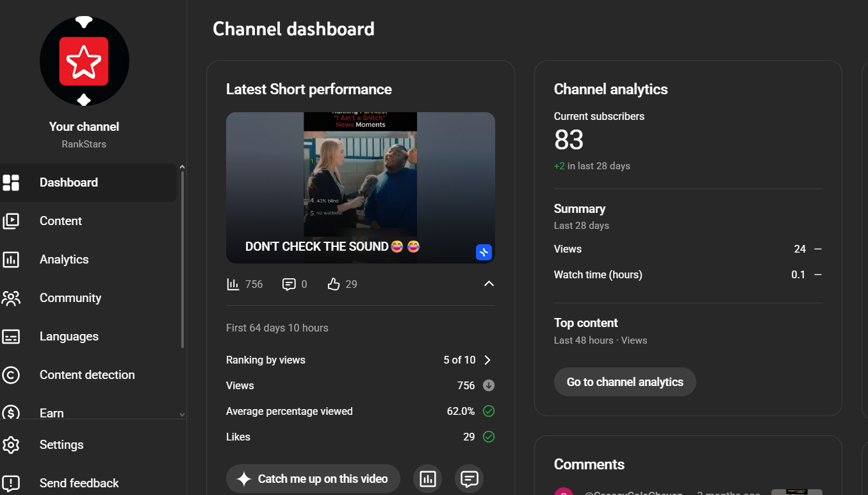Click the Last 48 hours · Views text

pos(601,340)
